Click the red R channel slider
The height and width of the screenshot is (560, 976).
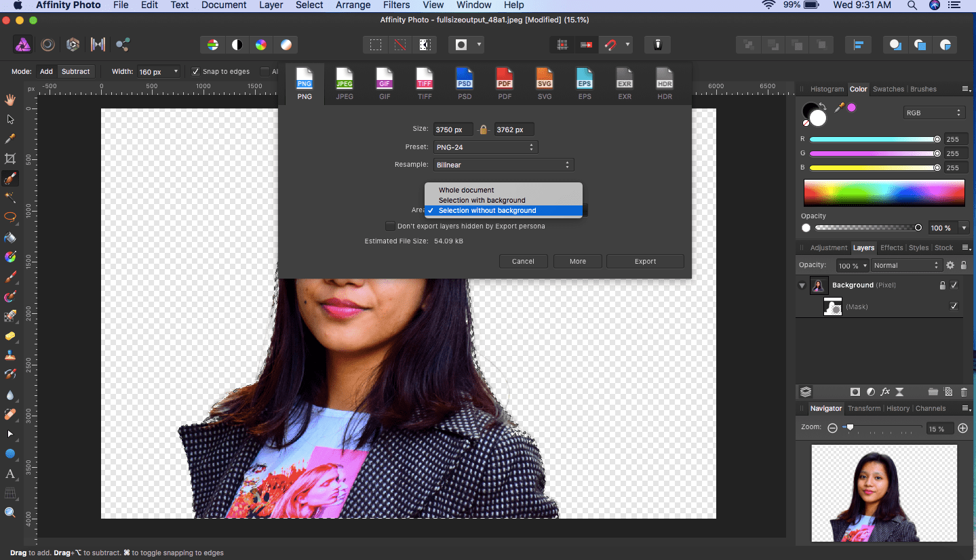coord(873,139)
